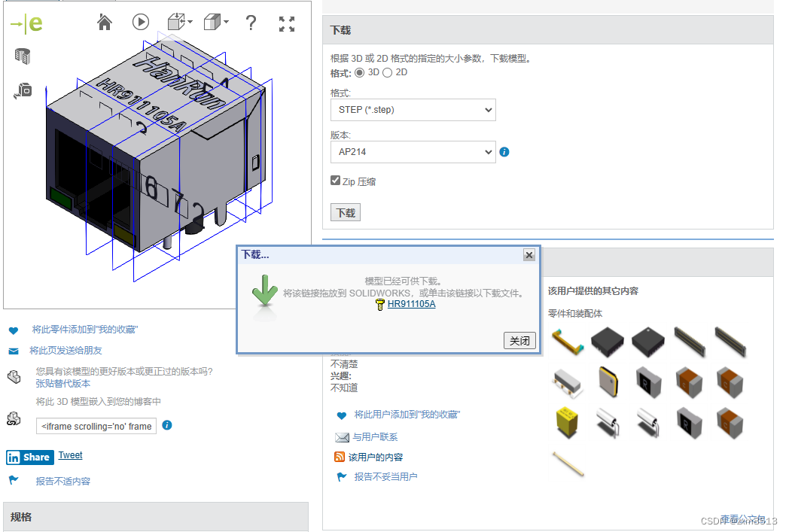The image size is (789, 532).
Task: Open the yellow handle part thumbnail
Action: 568,342
